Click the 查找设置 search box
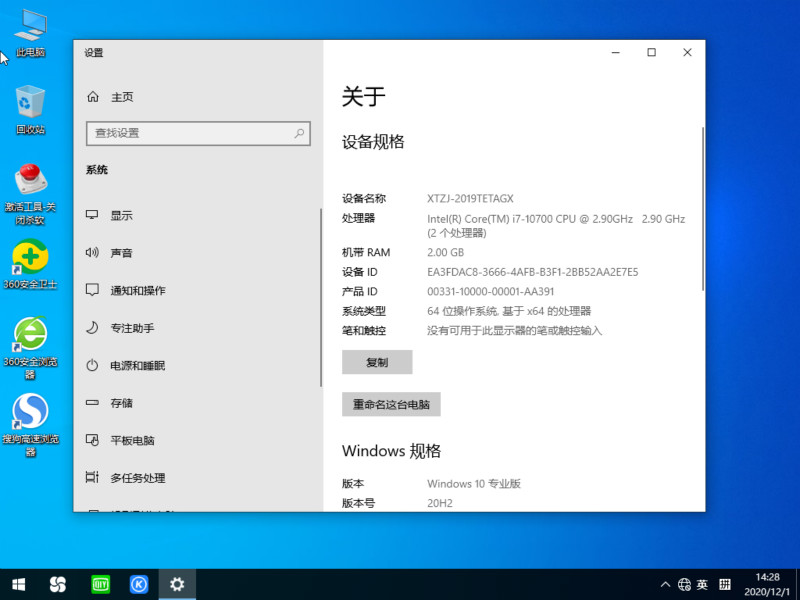Viewport: 800px width, 600px height. point(198,133)
